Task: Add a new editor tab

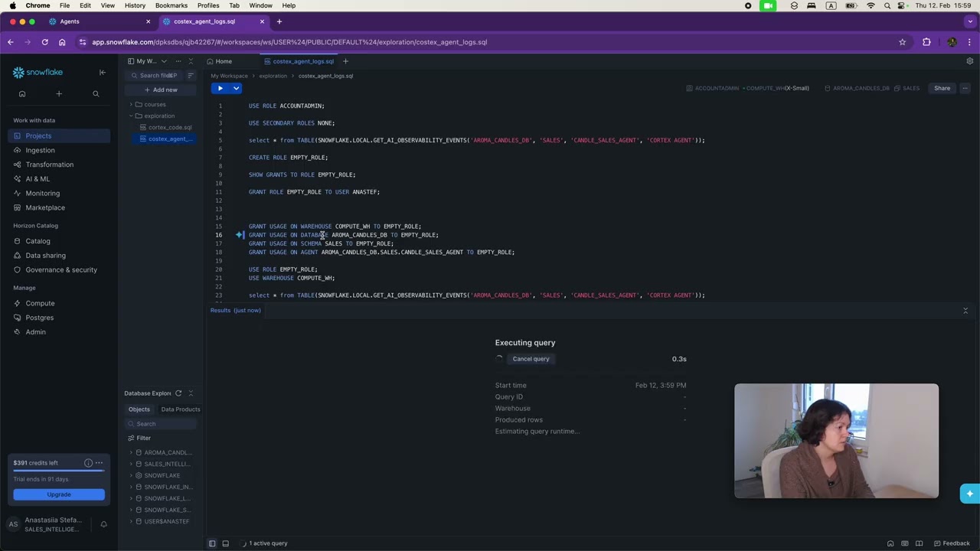Action: pos(345,61)
